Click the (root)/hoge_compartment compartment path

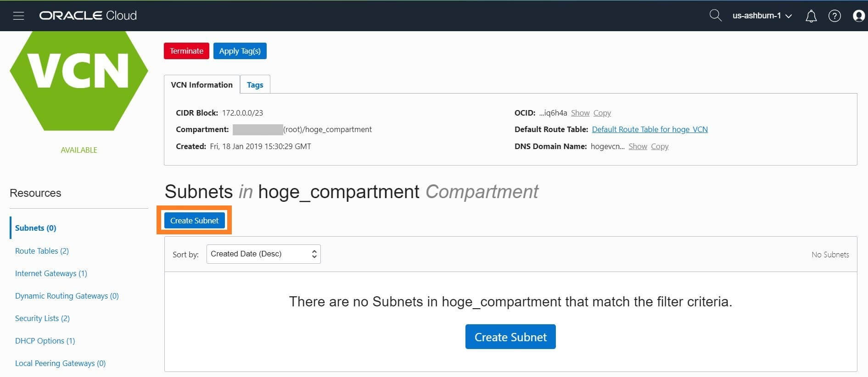(x=327, y=129)
